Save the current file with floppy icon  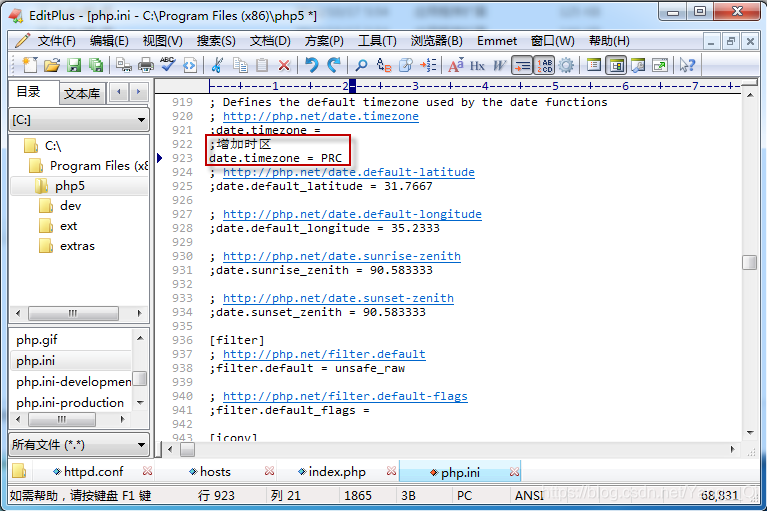click(x=74, y=65)
